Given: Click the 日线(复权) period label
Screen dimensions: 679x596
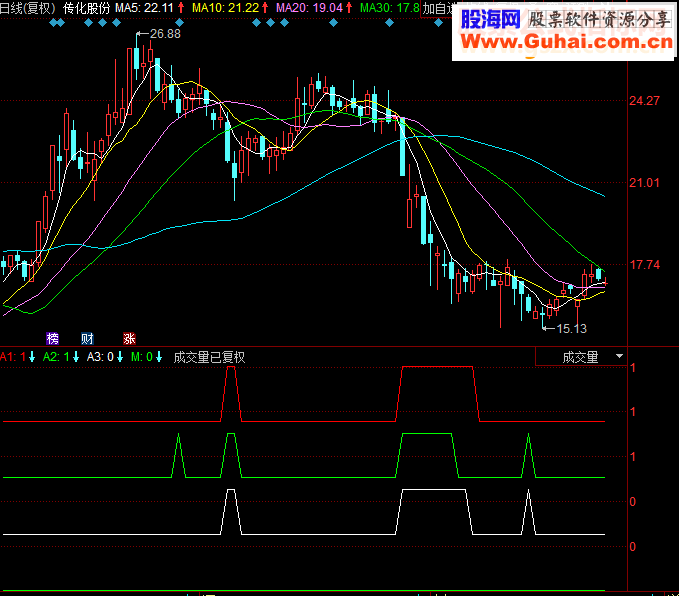Looking at the screenshot, I should click(x=28, y=8).
